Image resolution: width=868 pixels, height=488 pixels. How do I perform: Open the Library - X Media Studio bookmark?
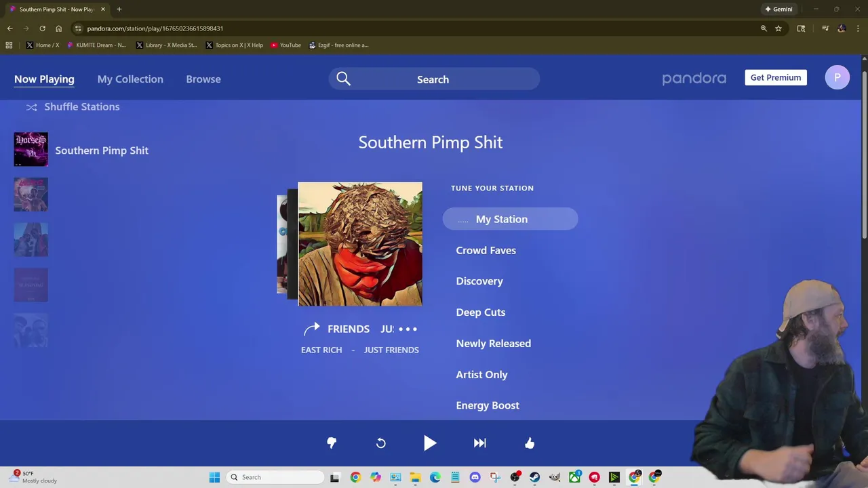[x=166, y=45]
